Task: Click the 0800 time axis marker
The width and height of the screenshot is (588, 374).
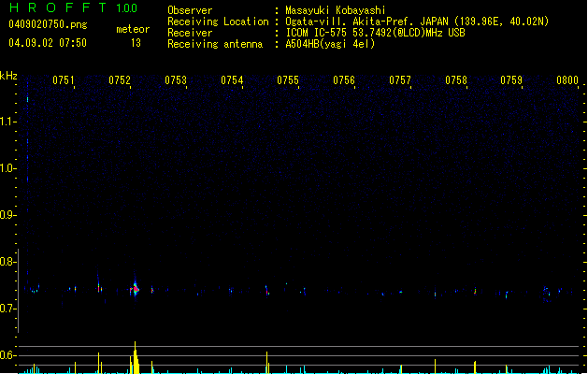Action: 567,80
